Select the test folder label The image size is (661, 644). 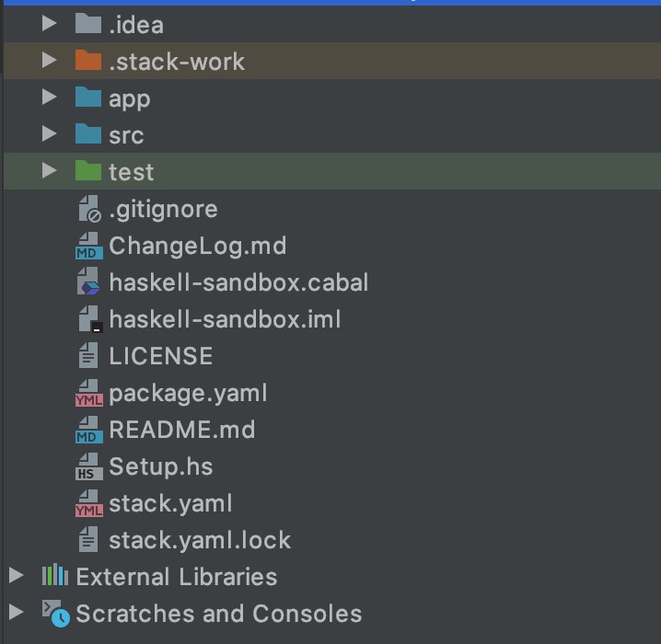tap(131, 172)
